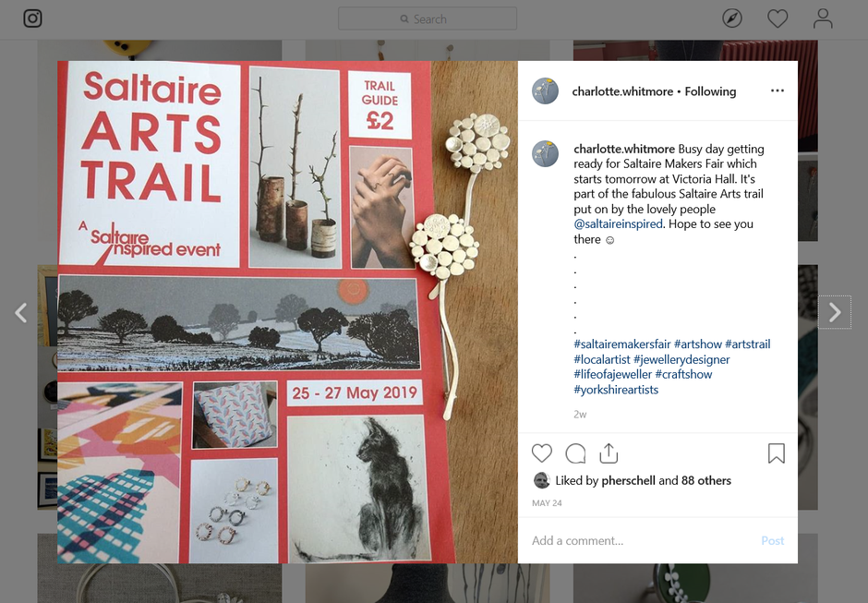Toggle the Following button for charlotte.whitmore
The image size is (868, 603).
coord(710,91)
